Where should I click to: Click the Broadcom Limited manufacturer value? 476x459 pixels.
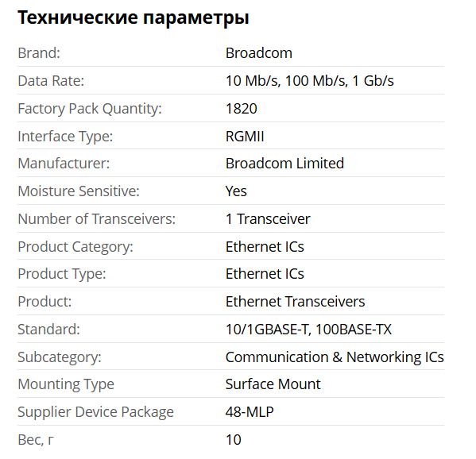click(x=284, y=164)
